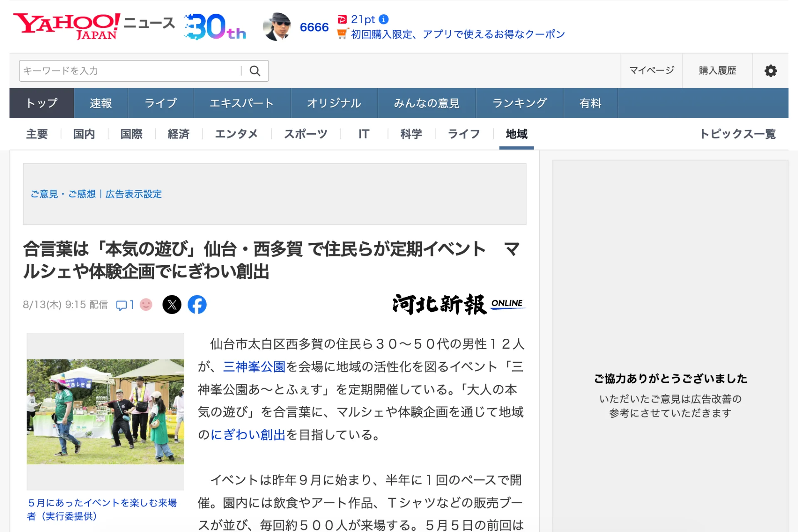The height and width of the screenshot is (532, 798).
Task: Share the article on Facebook
Action: coord(197,305)
